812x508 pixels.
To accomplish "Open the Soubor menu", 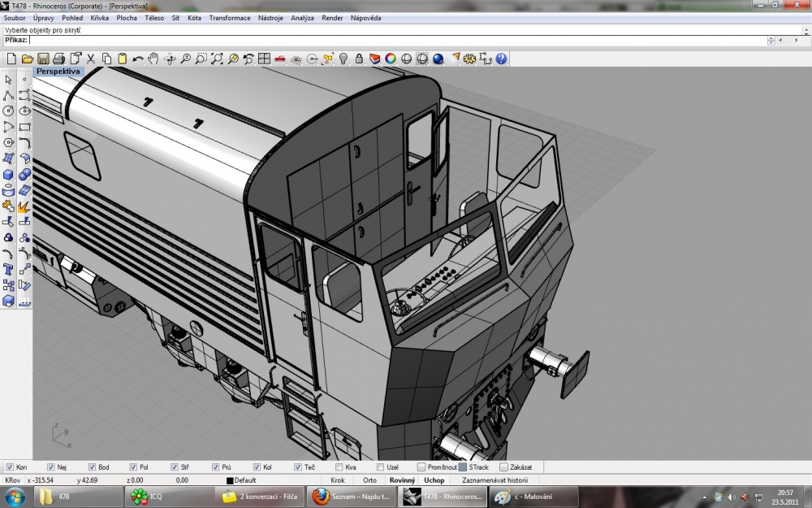I will pos(15,18).
